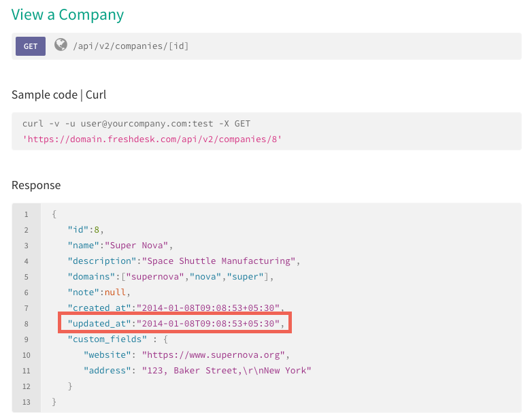The width and height of the screenshot is (532, 419).
Task: Click the null note value
Action: coord(115,292)
